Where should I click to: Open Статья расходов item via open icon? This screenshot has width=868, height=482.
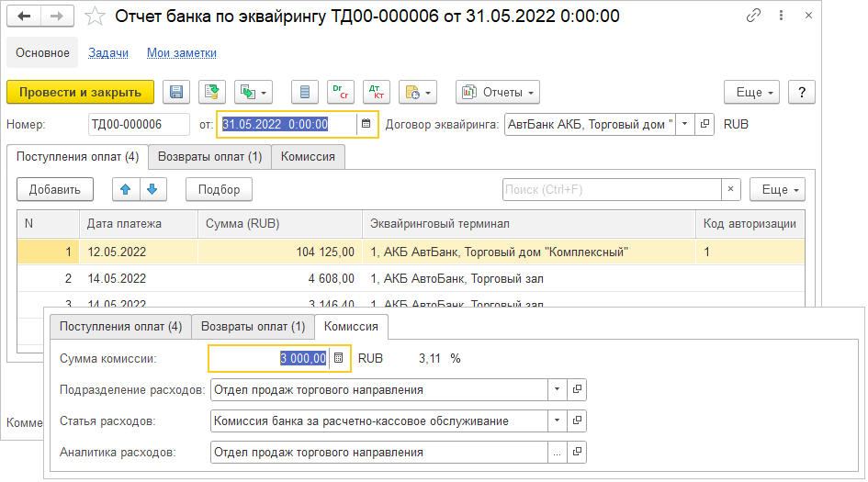pos(576,420)
